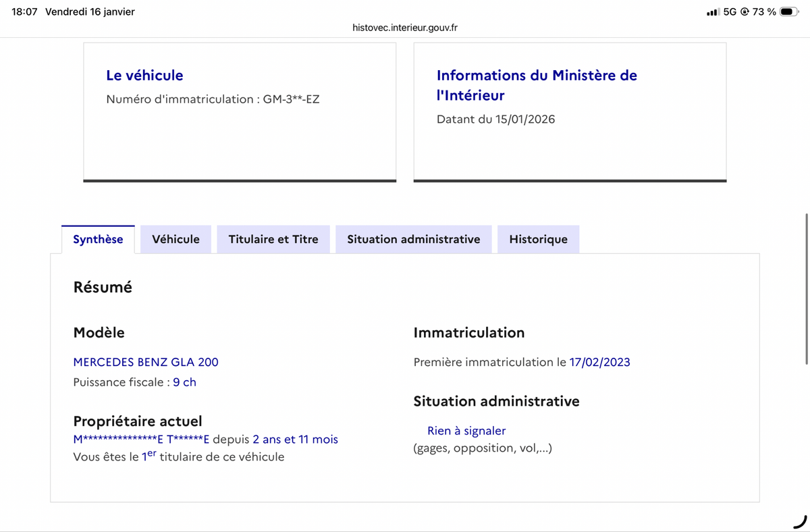Image resolution: width=810 pixels, height=532 pixels.
Task: Click the Synthèse tab
Action: tap(98, 239)
